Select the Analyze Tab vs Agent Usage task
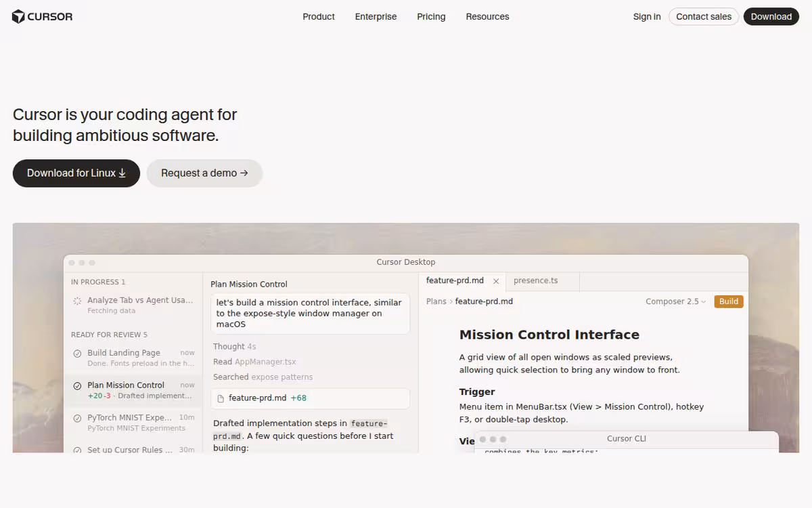 pos(133,305)
